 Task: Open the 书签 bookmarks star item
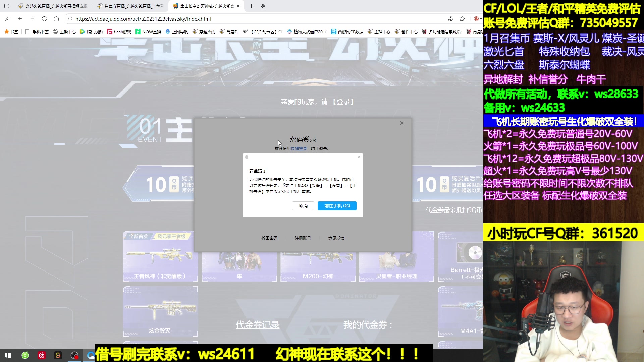(11, 32)
